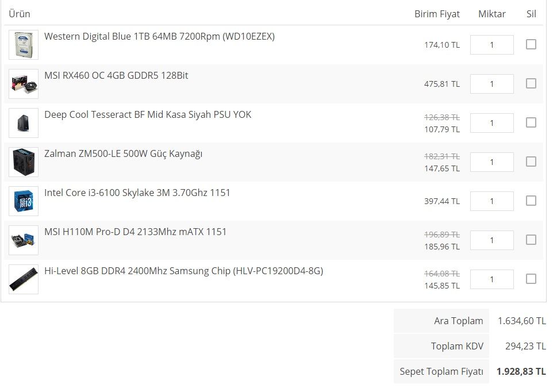The image size is (557, 392).
Task: Open the Intel Core i3-6100 Skylake product link
Action: click(137, 193)
